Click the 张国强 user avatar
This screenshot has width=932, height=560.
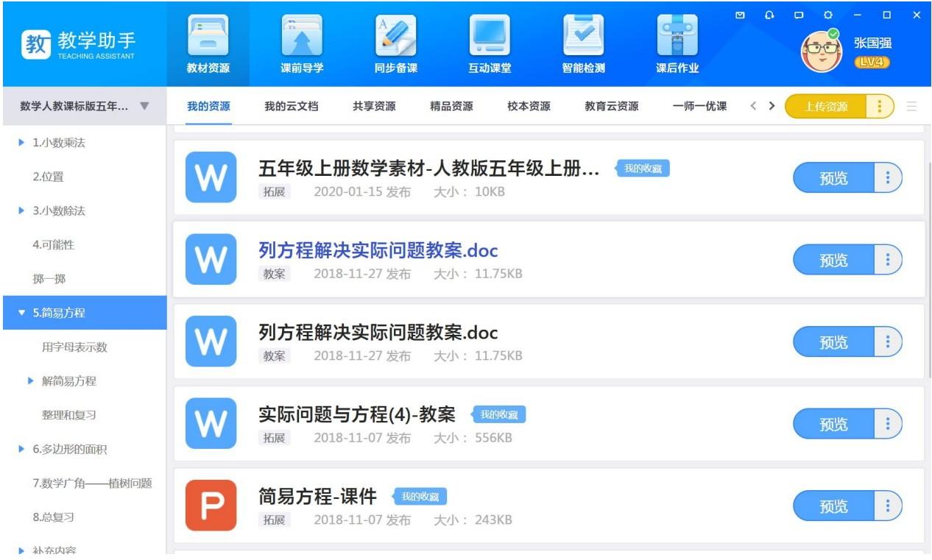point(821,50)
